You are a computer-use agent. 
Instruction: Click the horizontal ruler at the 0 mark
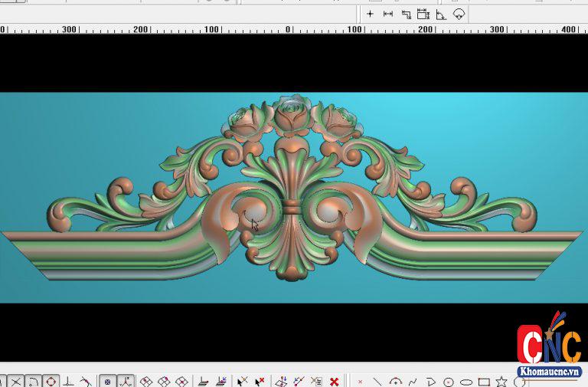click(x=289, y=29)
